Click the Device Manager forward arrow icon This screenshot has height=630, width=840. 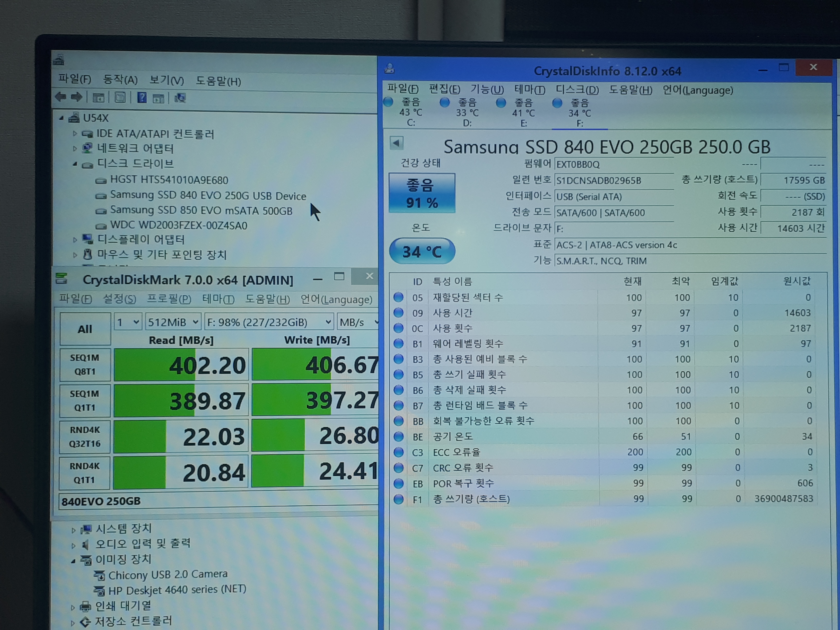(77, 97)
